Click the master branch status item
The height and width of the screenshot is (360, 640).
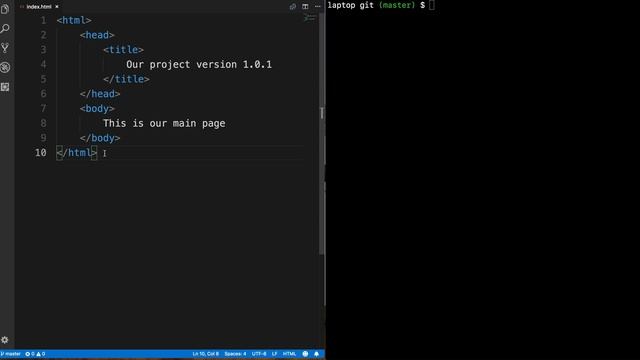tap(11, 354)
